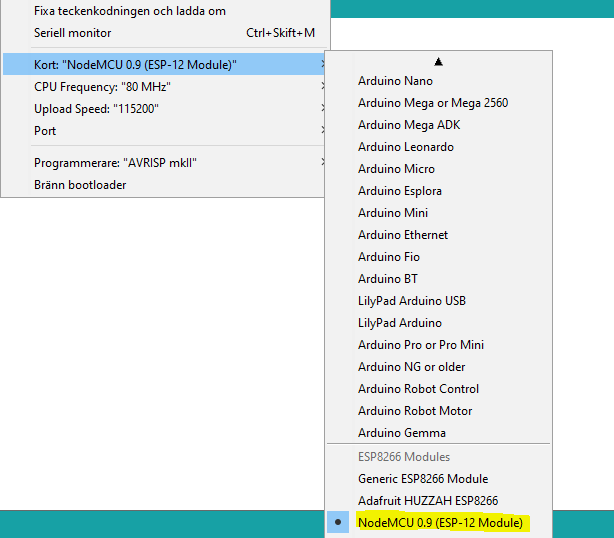Expand the Programmerare submenu
The height and width of the screenshot is (538, 614).
coord(164,162)
